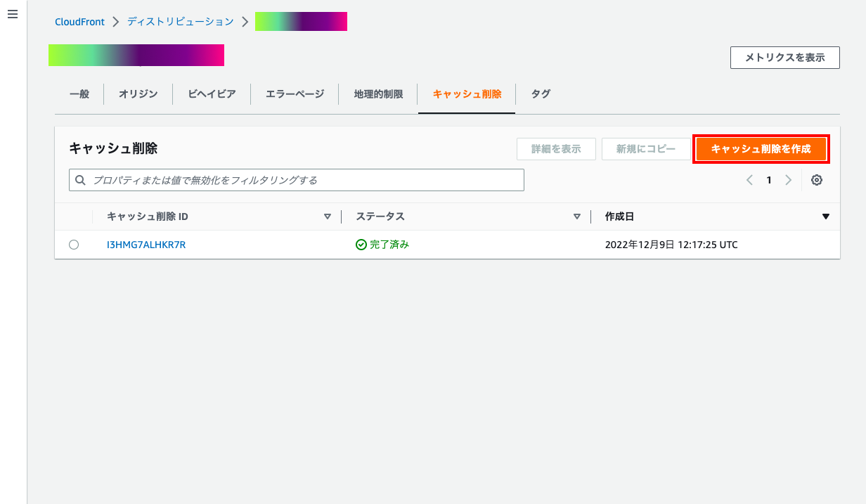Open the タグ tab
The width and height of the screenshot is (866, 504).
pos(541,94)
